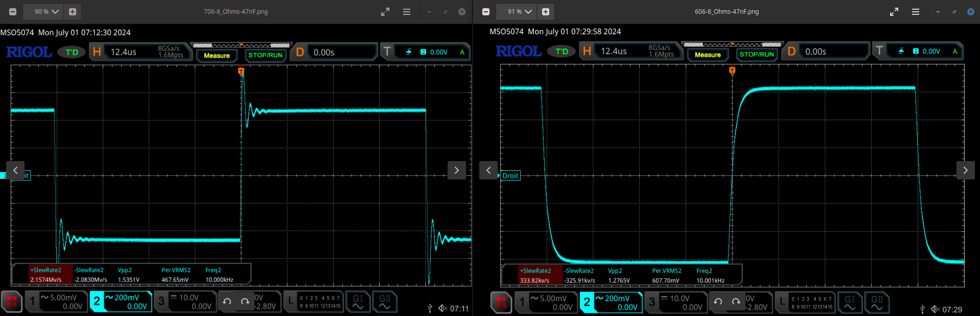The image size is (980, 316).
Task: Toggle STOP/RUN in the right scope image
Action: [757, 54]
